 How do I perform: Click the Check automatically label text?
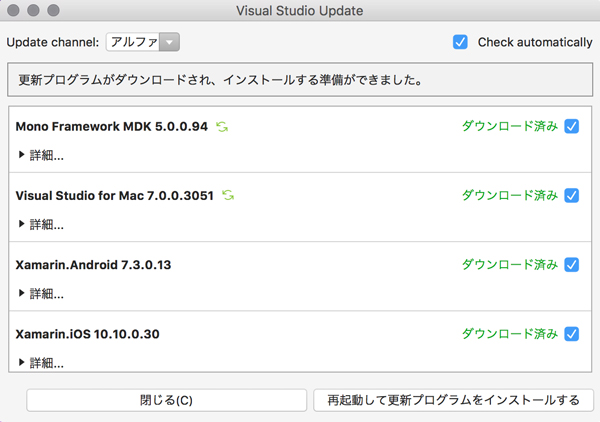(x=535, y=42)
